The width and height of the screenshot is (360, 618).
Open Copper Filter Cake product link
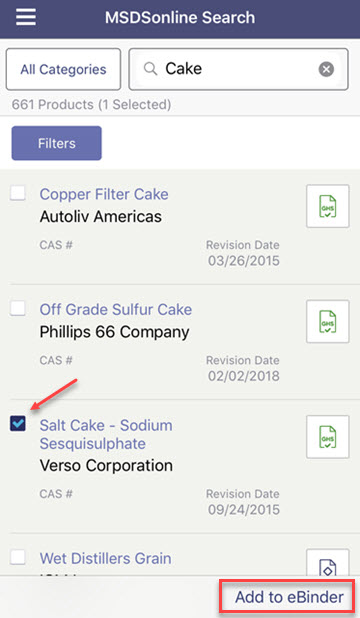(x=104, y=194)
